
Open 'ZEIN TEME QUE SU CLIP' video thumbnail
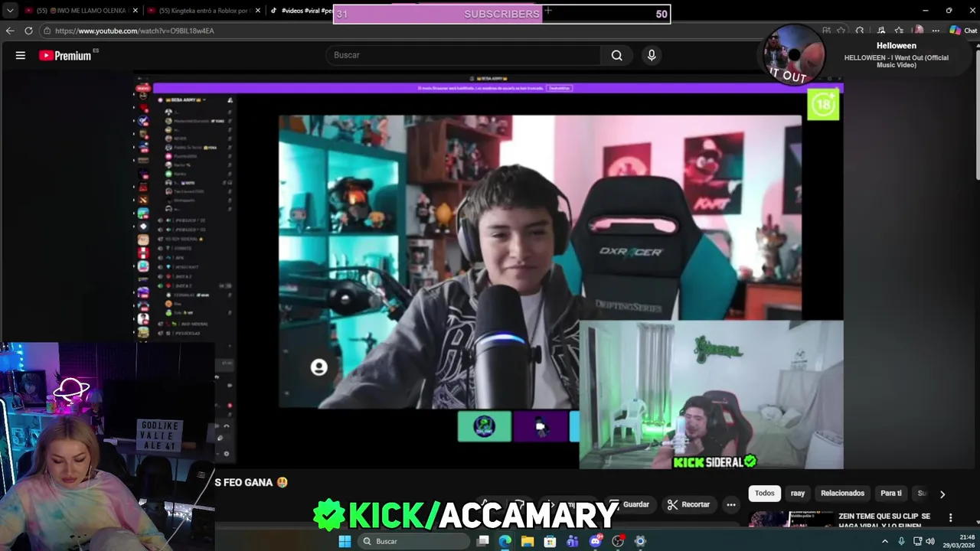coord(791,519)
